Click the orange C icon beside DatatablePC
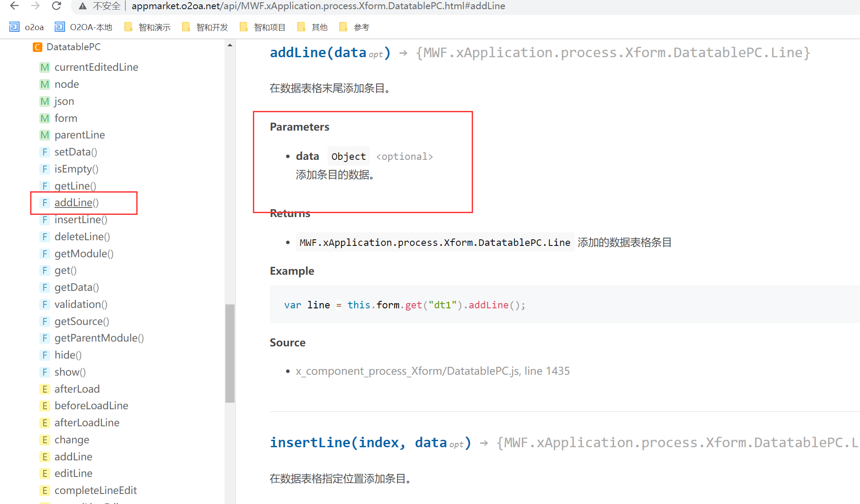 pyautogui.click(x=38, y=47)
